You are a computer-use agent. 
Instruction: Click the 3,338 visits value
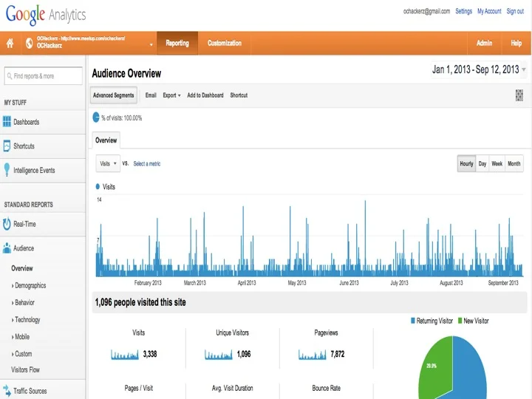point(150,354)
